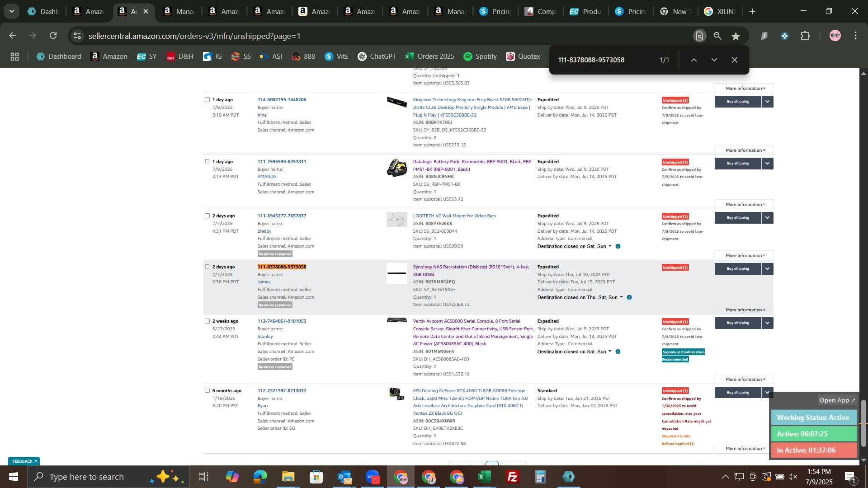
Task: Open site information icon in address bar
Action: click(x=77, y=36)
